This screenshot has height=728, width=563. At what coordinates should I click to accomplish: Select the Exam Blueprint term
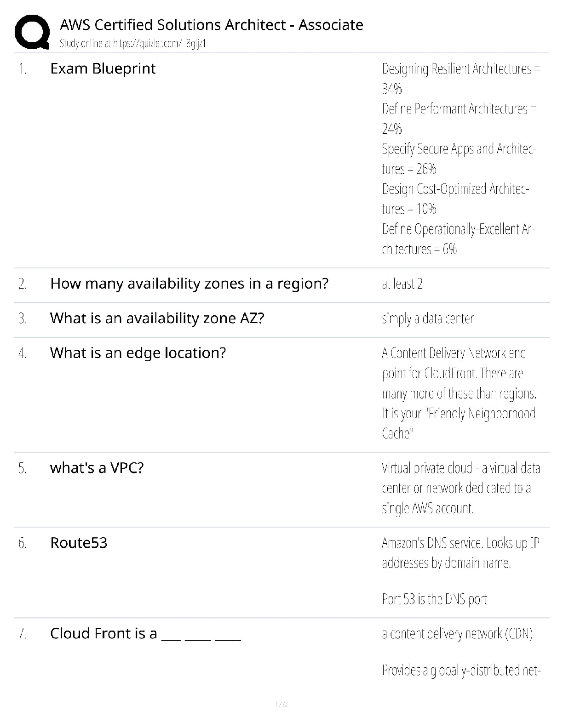103,68
